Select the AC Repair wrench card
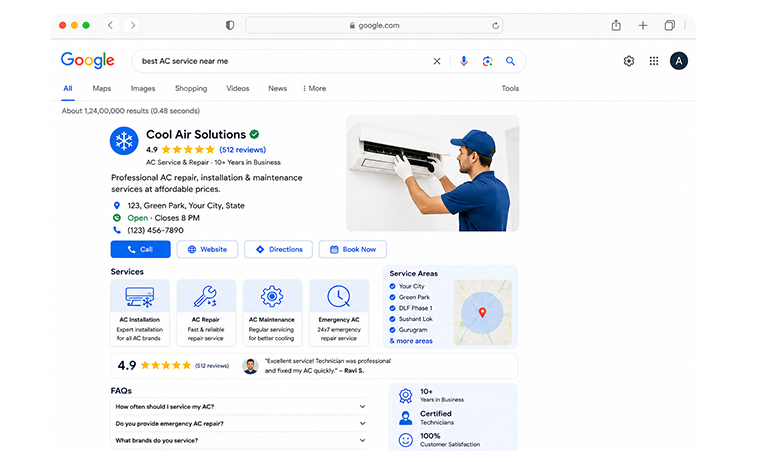Viewport: 768px width, 462px height. pos(206,313)
